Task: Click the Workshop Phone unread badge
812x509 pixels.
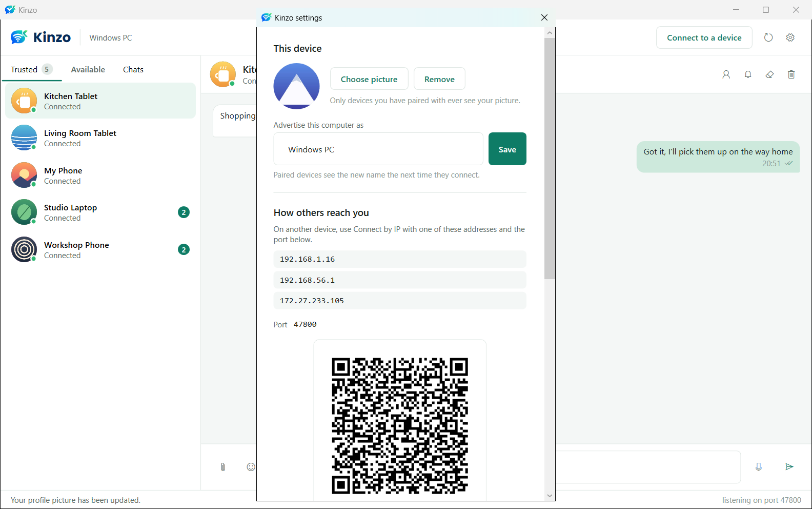Action: 184,250
